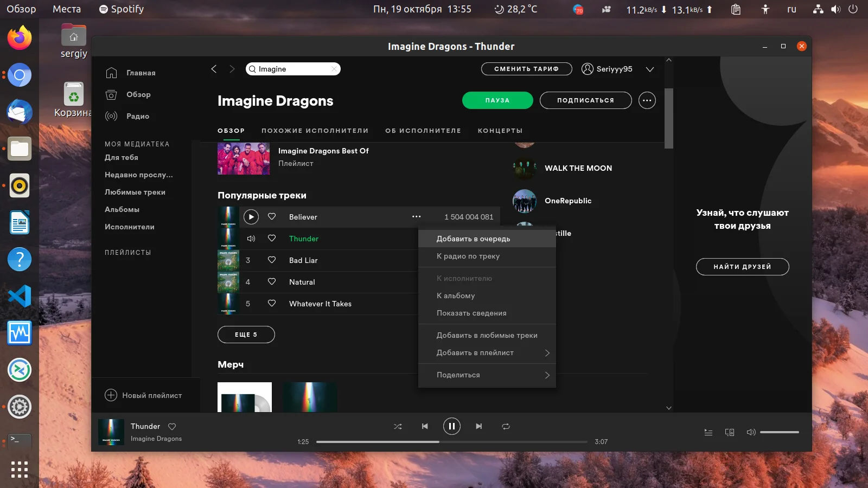Open the Spotify app menu in top bar
Screen dimensions: 868x488
coord(122,9)
